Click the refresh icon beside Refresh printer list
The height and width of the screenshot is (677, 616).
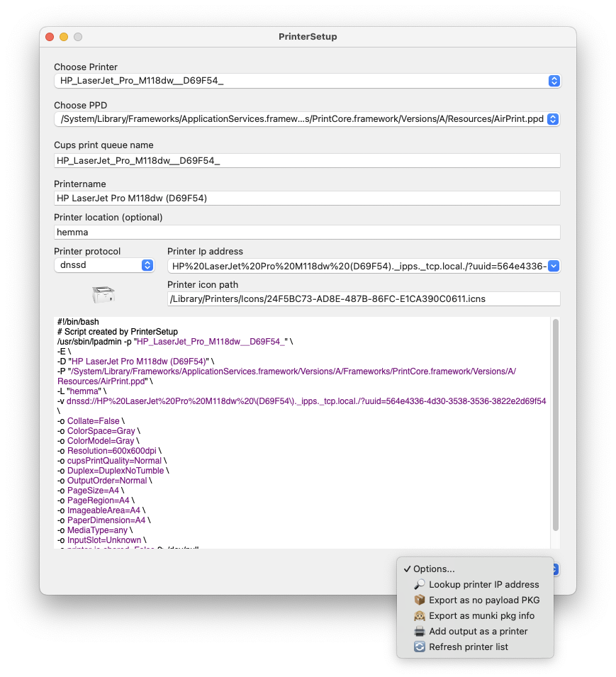(419, 647)
